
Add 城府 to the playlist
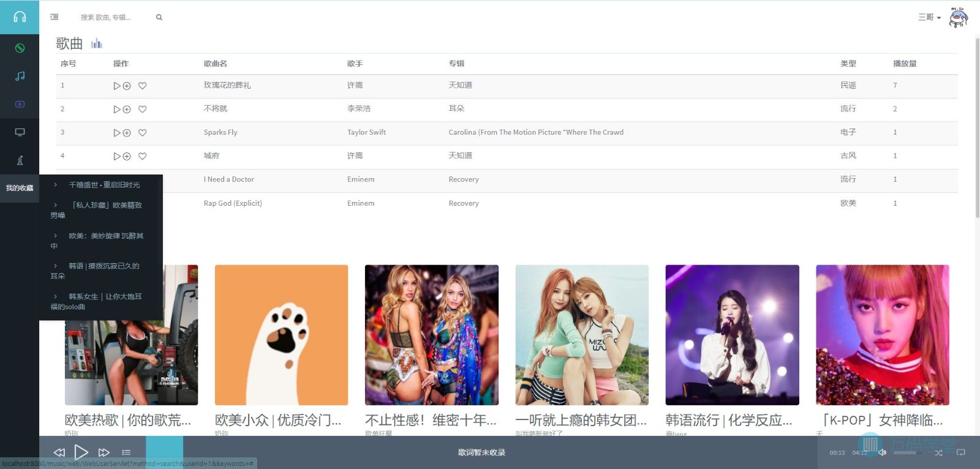pyautogui.click(x=127, y=156)
